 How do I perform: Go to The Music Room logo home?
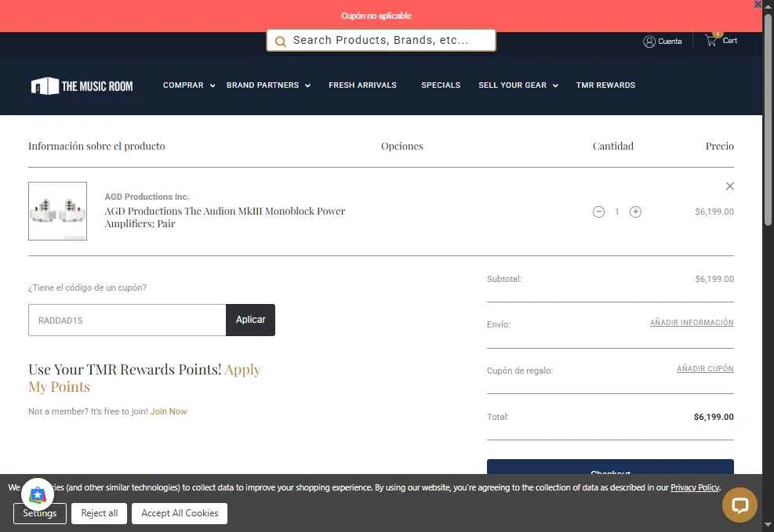tap(82, 85)
